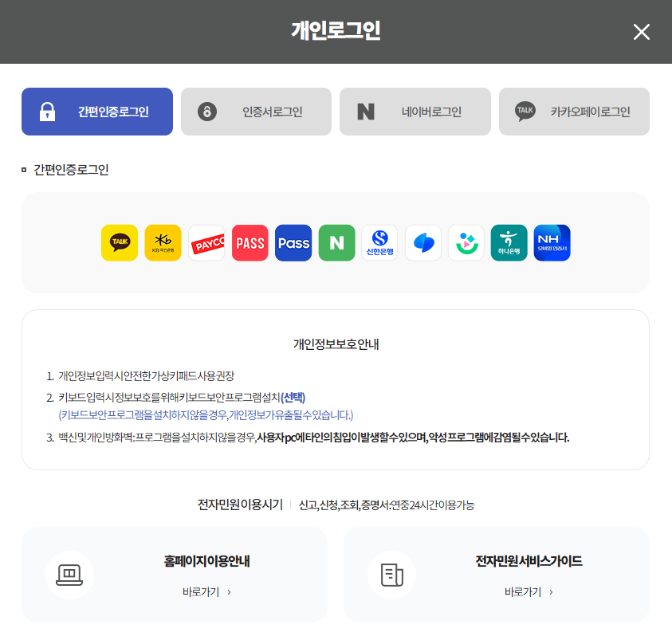Switch to the 인증서로그인 tab
Screen dimensions: 672x644
256,112
